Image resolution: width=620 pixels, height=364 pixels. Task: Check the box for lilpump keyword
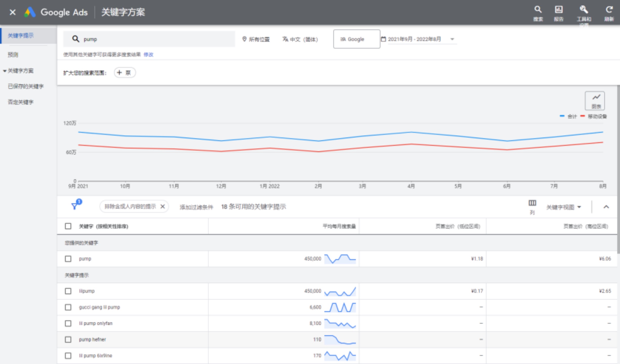[68, 291]
